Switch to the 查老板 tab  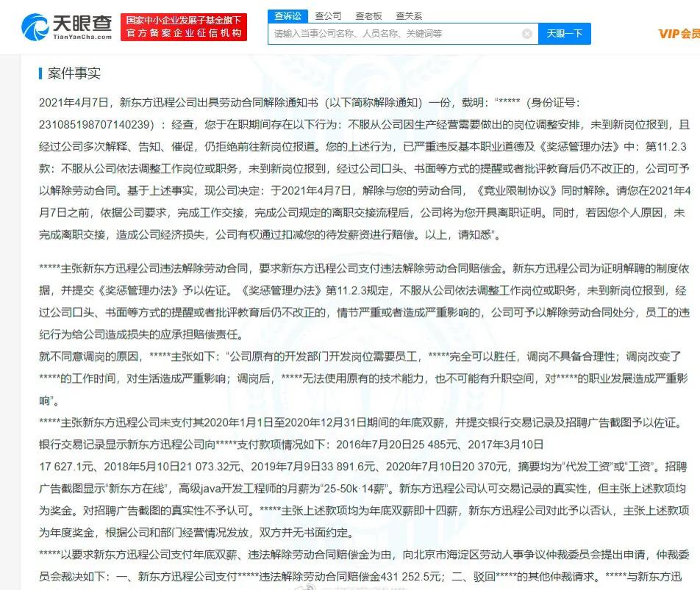[x=368, y=16]
